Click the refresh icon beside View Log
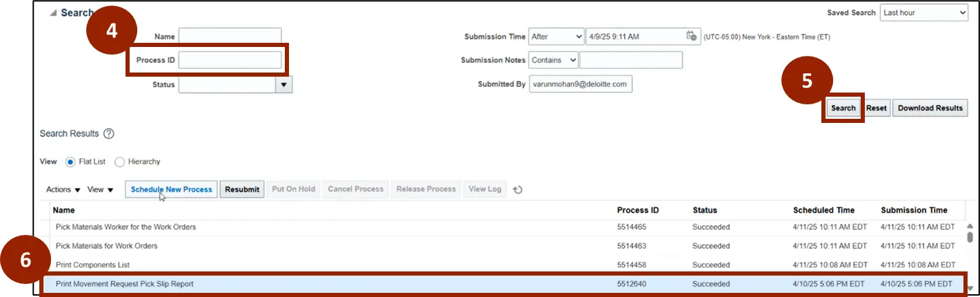Image resolution: width=980 pixels, height=297 pixels. point(518,189)
